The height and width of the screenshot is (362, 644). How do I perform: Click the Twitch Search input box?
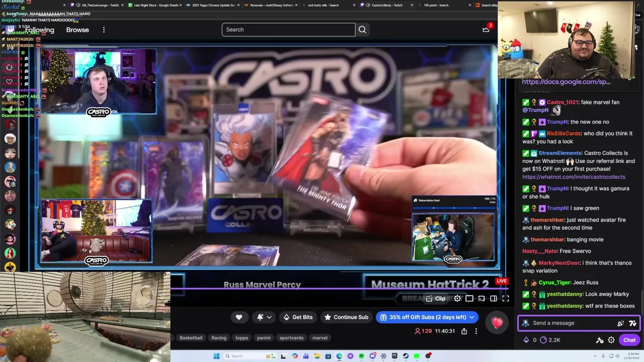[x=288, y=30]
